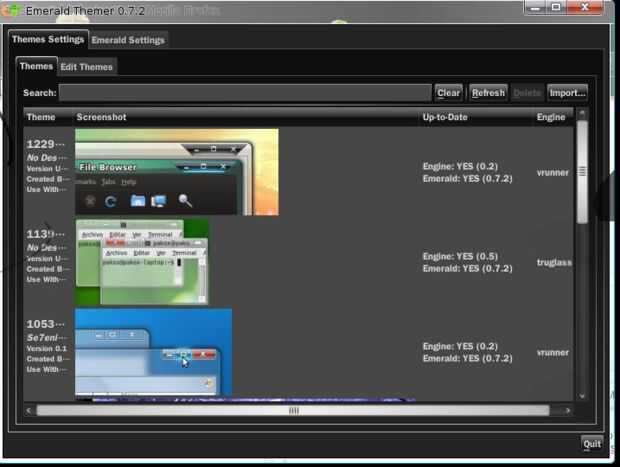The width and height of the screenshot is (620, 467).
Task: Maximize the Emerald Themer window
Action: click(556, 7)
